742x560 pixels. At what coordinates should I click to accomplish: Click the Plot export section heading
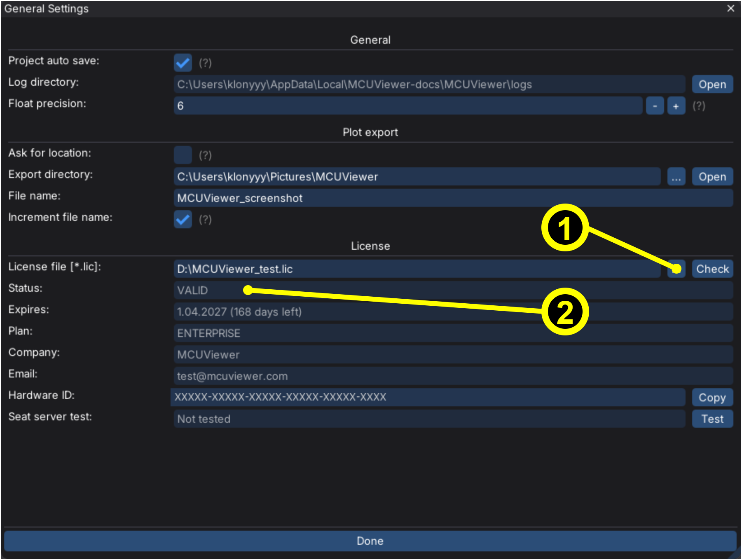[370, 132]
